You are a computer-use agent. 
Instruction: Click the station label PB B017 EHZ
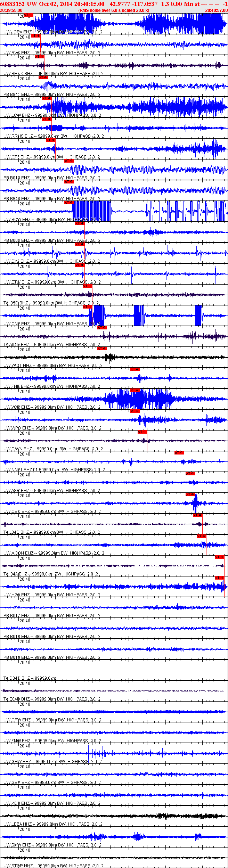coord(17,616)
